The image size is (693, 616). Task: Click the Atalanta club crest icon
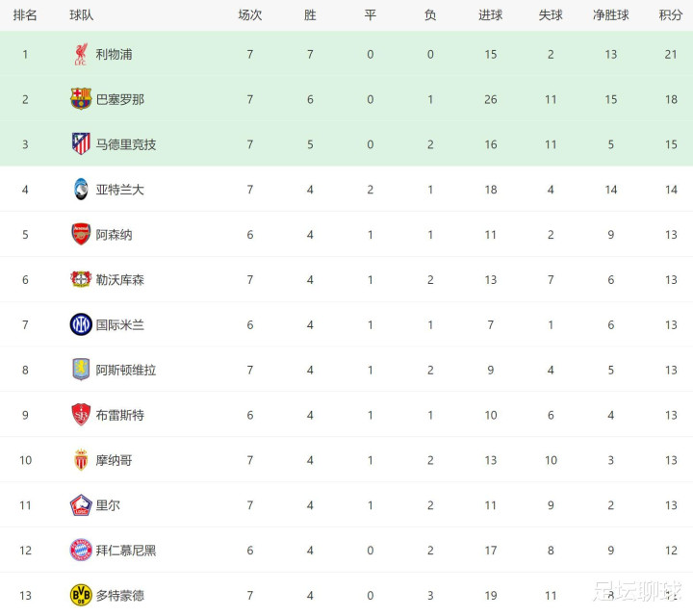tap(81, 190)
